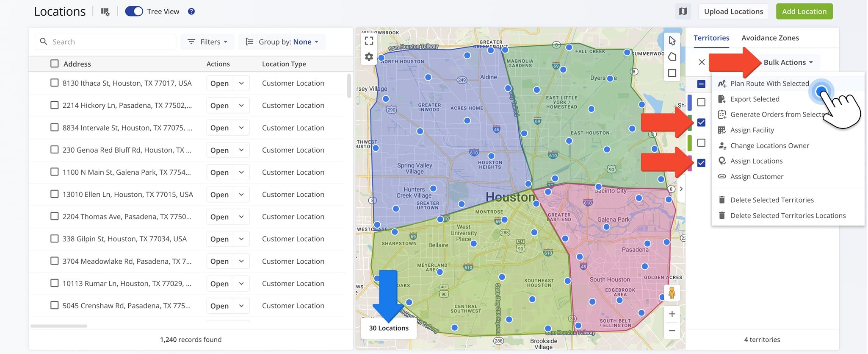868x354 pixels.
Task: Choose Assign Facility from the menu
Action: point(752,130)
